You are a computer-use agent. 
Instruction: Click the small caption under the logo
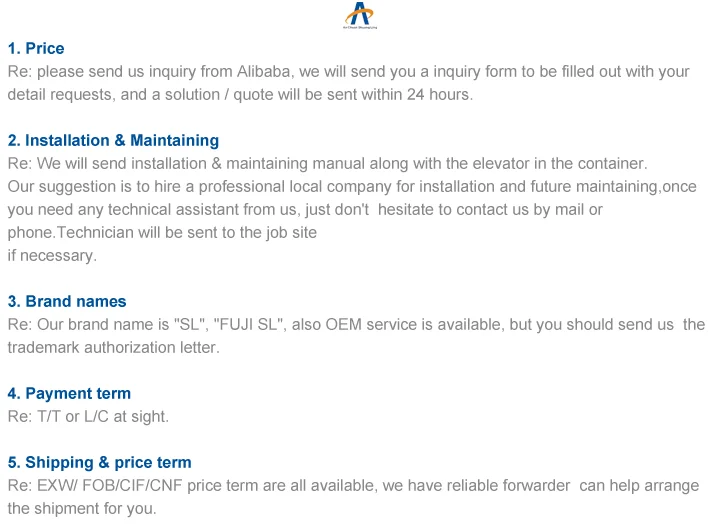[x=359, y=29]
